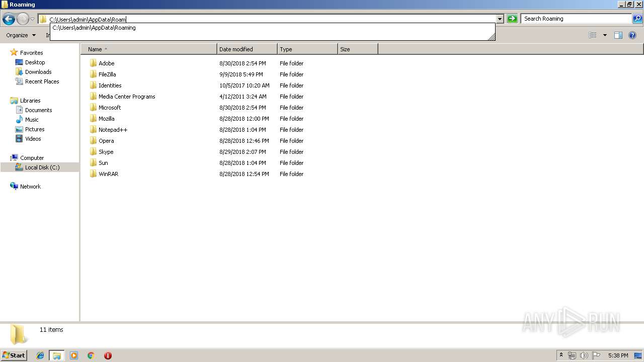Screen dimensions: 644x362
Task: Click the Forward navigation arrow
Action: 23,19
